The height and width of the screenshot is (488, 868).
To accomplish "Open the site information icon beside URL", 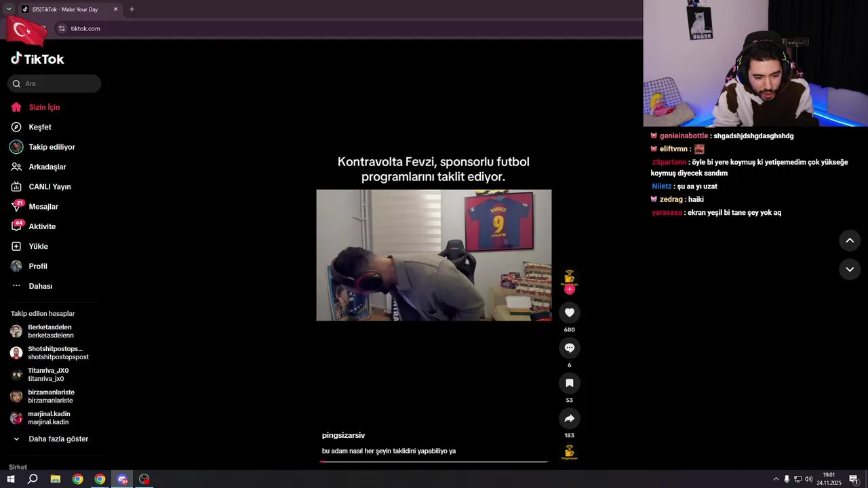I will (62, 28).
